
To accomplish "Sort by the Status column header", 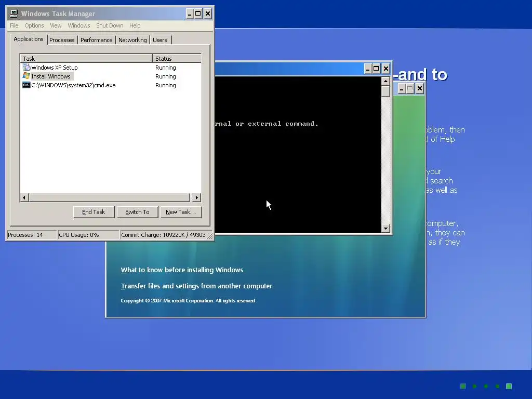I will coord(177,58).
